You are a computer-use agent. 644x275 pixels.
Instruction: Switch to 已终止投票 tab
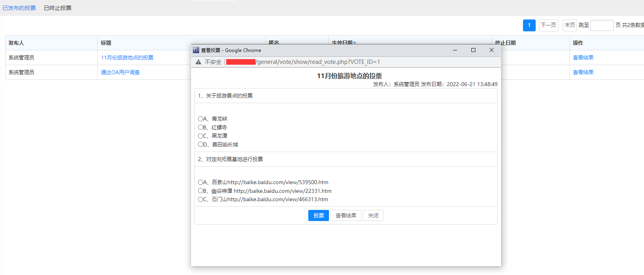(58, 8)
